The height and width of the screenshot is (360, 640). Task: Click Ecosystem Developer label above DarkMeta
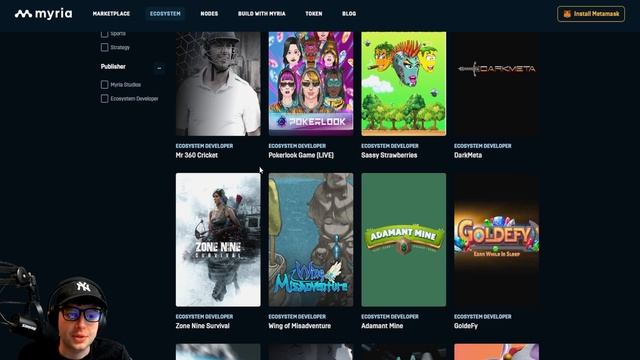[x=482, y=146]
